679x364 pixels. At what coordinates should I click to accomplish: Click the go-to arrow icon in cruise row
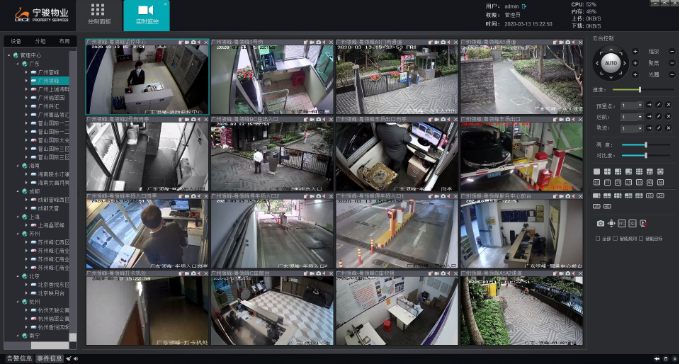(649, 117)
